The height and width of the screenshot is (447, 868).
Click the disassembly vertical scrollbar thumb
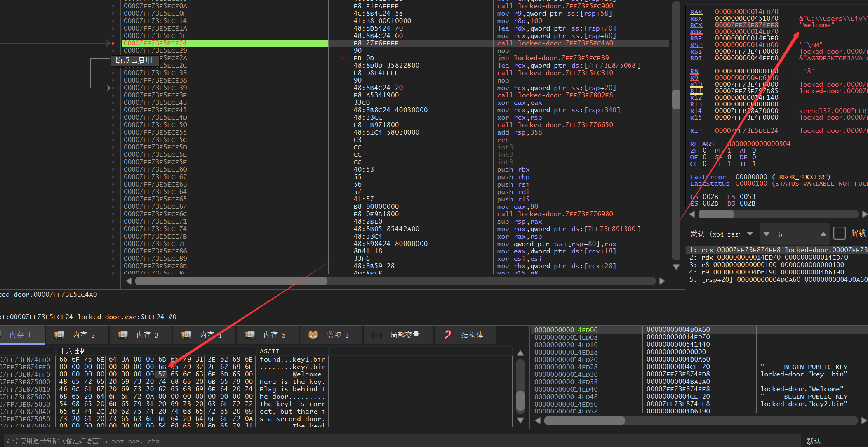click(676, 99)
